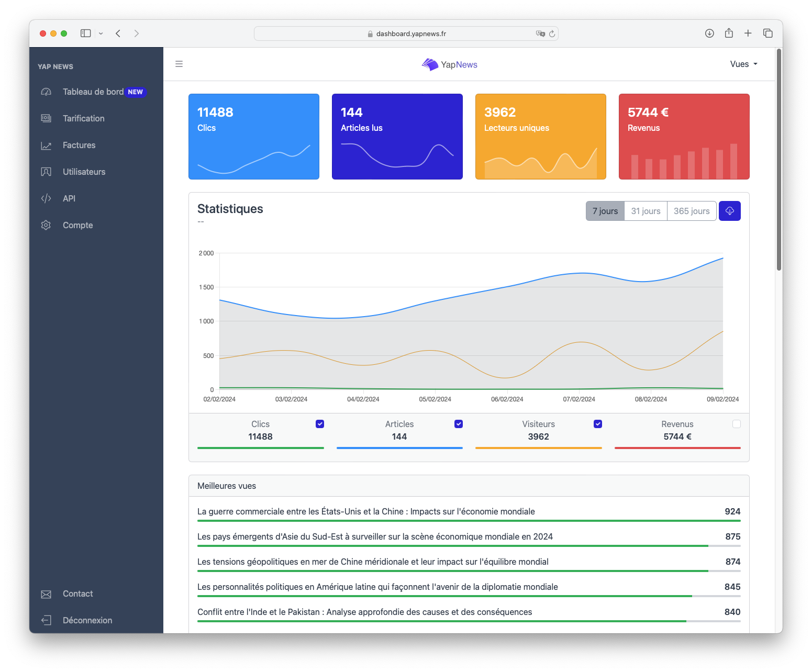Image resolution: width=812 pixels, height=672 pixels.
Task: Uncheck the Clics series checkbox
Action: click(x=320, y=424)
